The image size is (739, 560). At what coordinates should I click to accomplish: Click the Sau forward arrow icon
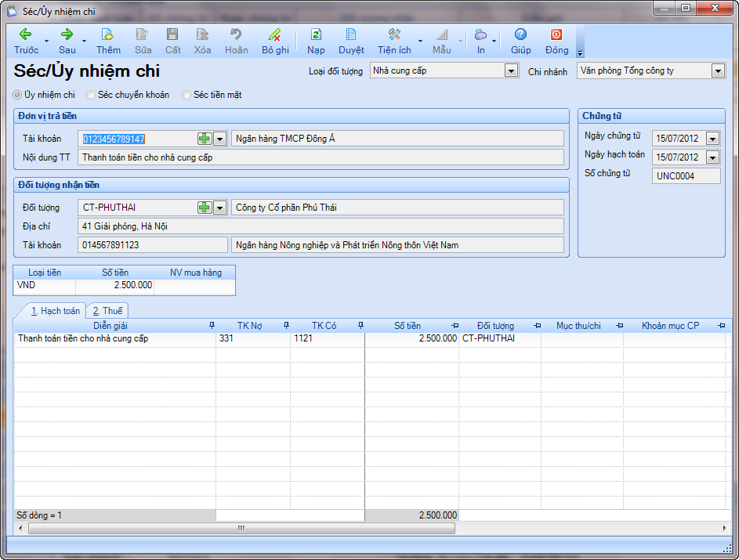[67, 34]
